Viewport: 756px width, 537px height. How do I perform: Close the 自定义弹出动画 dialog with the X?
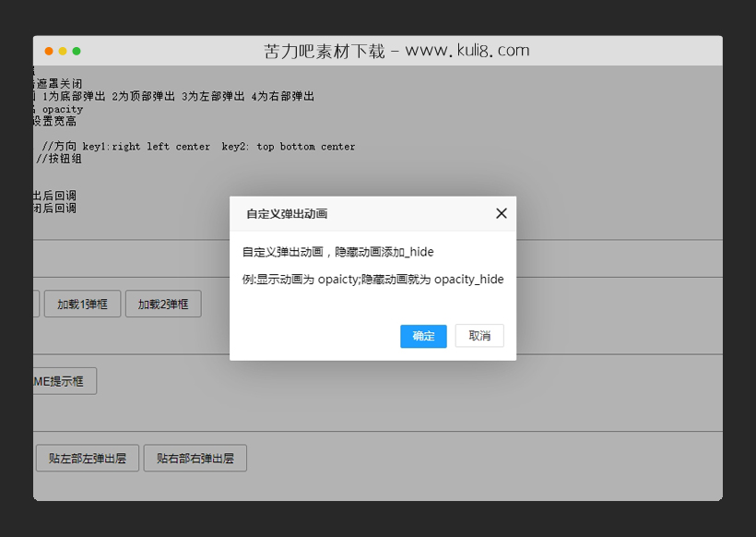502,213
